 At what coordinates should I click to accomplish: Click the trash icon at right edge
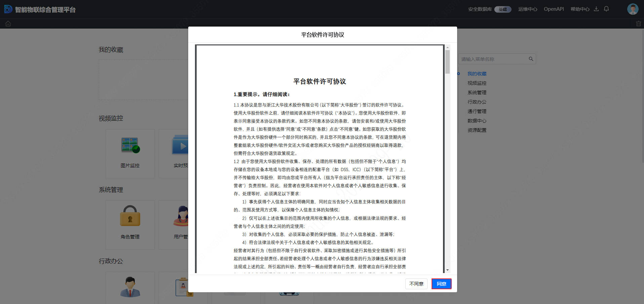coord(638,24)
